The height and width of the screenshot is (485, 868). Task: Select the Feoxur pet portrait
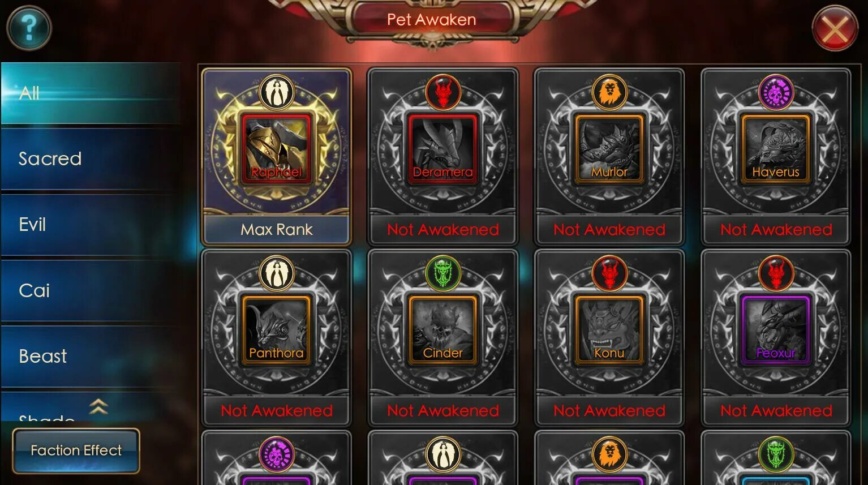776,329
